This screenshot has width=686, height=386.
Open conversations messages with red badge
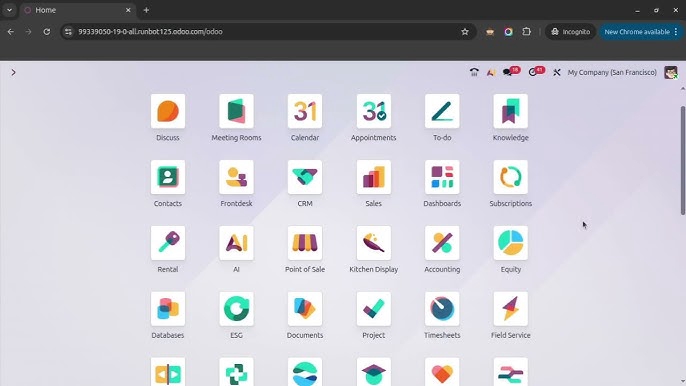click(511, 71)
